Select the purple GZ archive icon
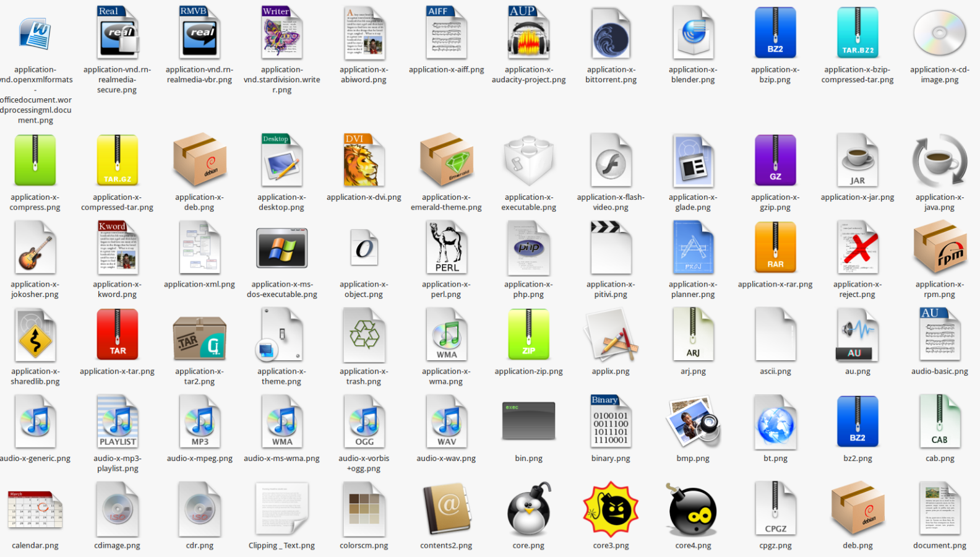The image size is (980, 557). [x=775, y=161]
